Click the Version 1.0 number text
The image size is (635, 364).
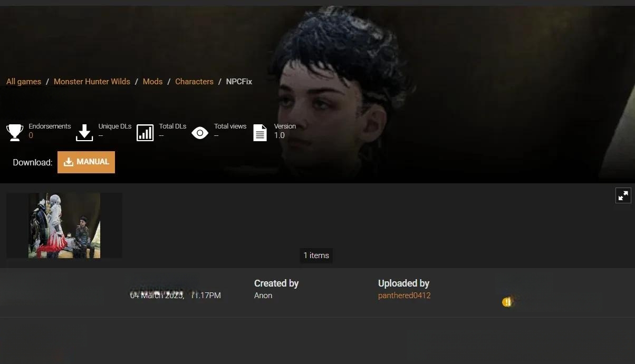(x=280, y=135)
